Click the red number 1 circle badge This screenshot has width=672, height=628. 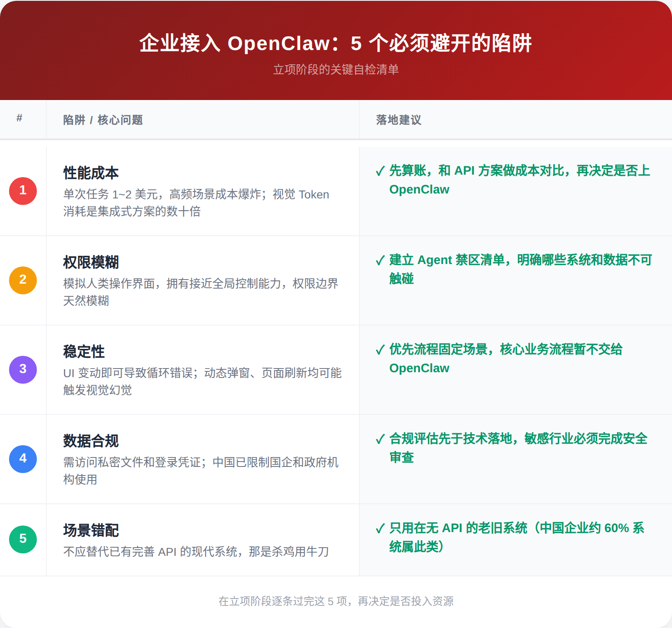23,191
